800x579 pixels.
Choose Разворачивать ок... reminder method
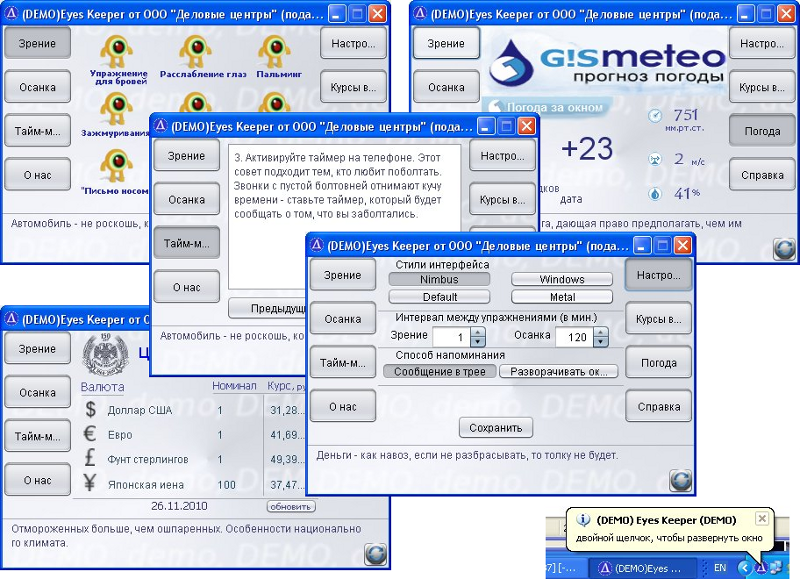pos(559,371)
